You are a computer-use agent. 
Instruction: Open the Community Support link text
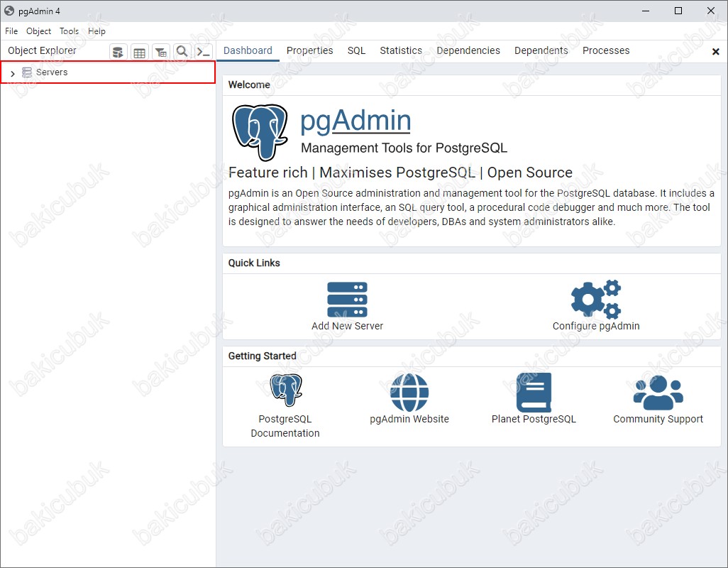pos(658,419)
